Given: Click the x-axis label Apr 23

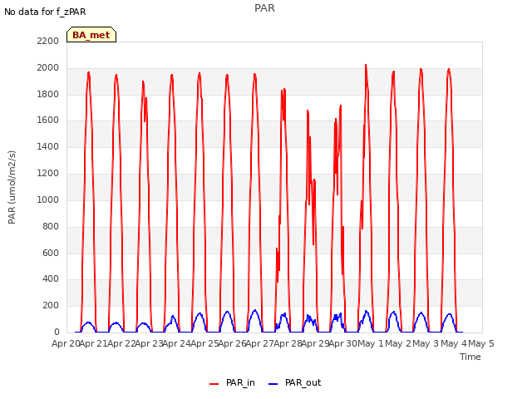Looking at the screenshot, I should (x=150, y=343).
